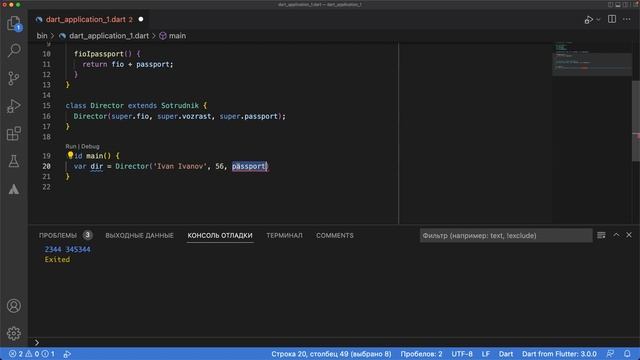Open the notifications bell
The width and height of the screenshot is (640, 360).
click(x=627, y=354)
